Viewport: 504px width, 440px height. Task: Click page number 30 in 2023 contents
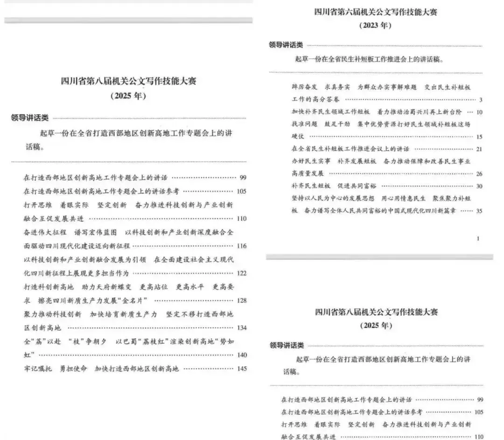(x=479, y=186)
